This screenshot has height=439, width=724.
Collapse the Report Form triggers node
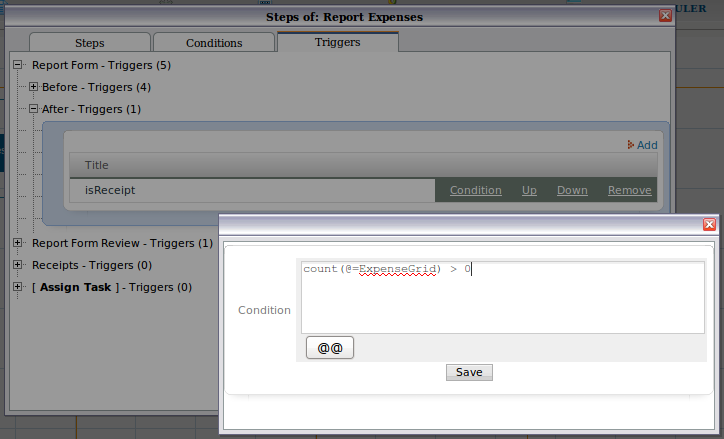(x=18, y=65)
